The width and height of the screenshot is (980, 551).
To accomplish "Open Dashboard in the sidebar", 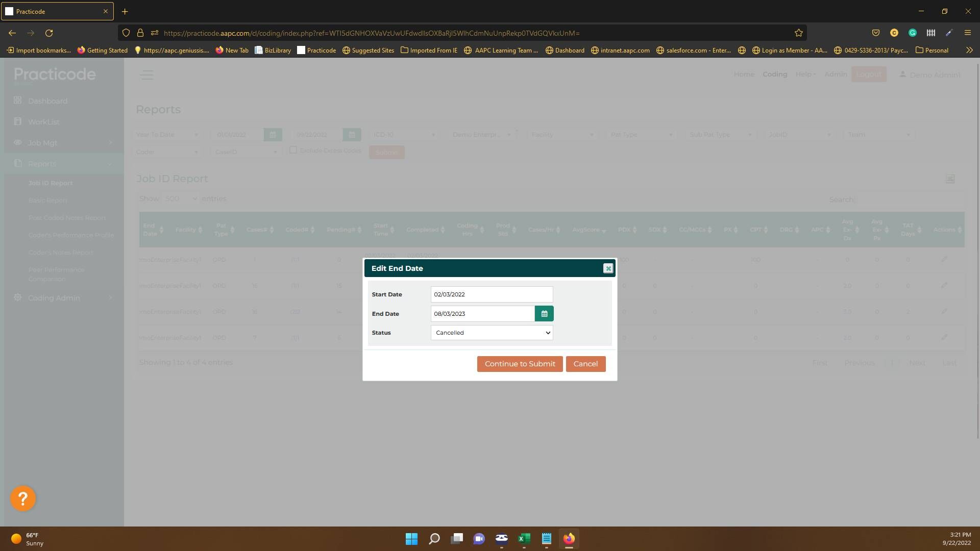I will click(47, 101).
